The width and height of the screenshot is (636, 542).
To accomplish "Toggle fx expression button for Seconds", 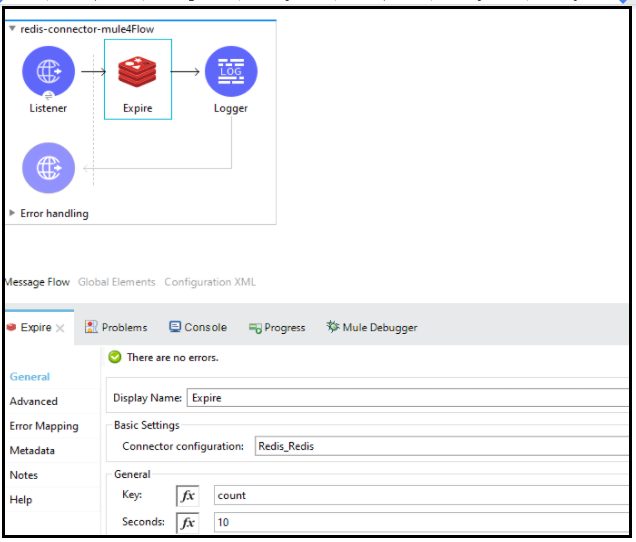I will pyautogui.click(x=188, y=522).
